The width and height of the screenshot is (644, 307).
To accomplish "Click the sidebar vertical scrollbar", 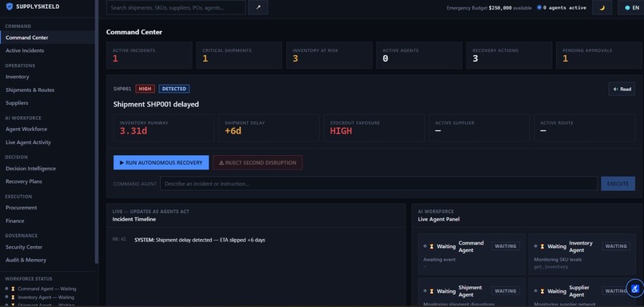I will 97,131.
